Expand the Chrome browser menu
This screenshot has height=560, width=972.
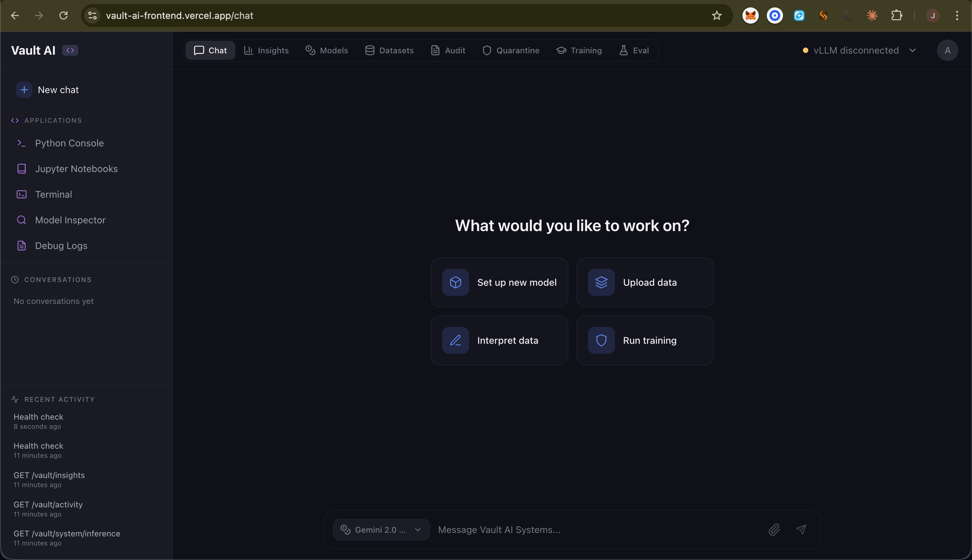956,16
